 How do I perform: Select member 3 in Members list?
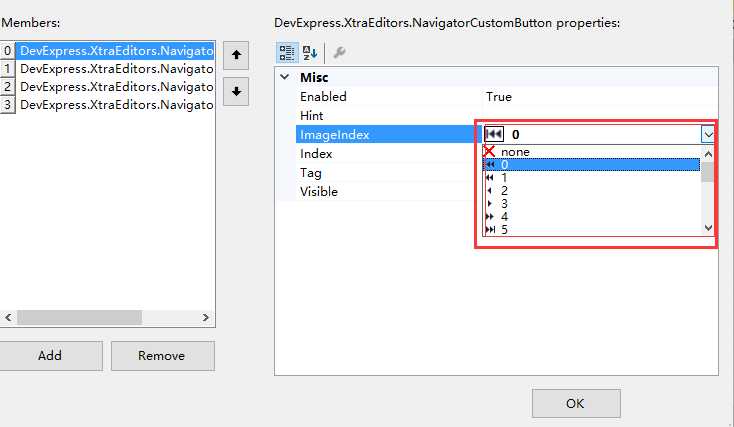tap(108, 104)
